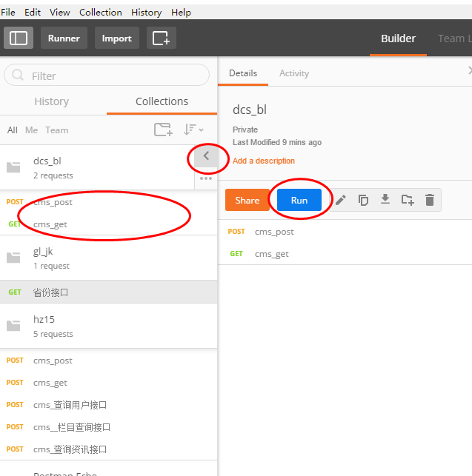The image size is (472, 476).
Task: Open the Help menu
Action: pos(181,13)
